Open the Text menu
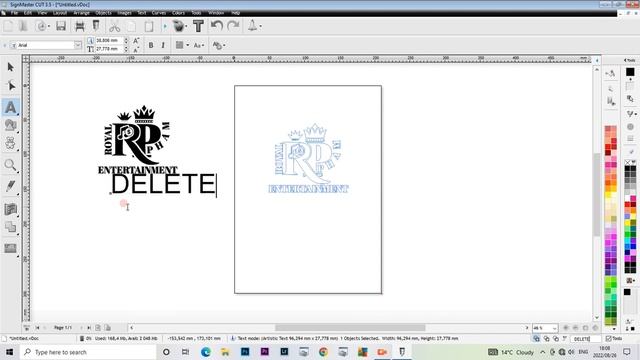 coord(142,13)
